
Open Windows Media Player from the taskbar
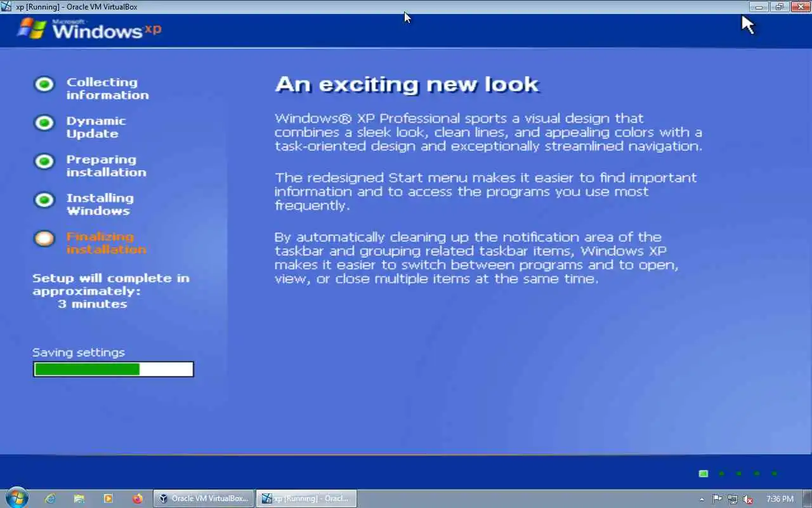point(108,498)
